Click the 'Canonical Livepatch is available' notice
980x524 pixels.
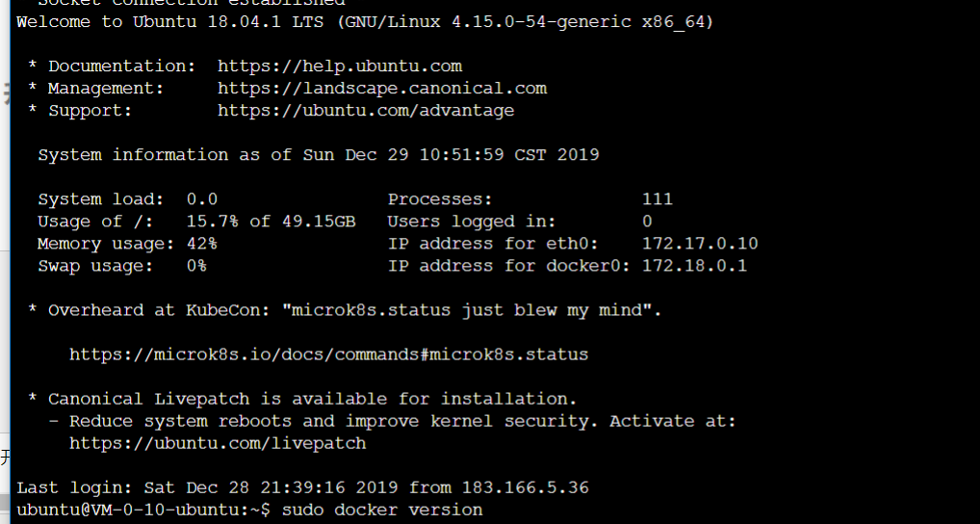pyautogui.click(x=312, y=399)
